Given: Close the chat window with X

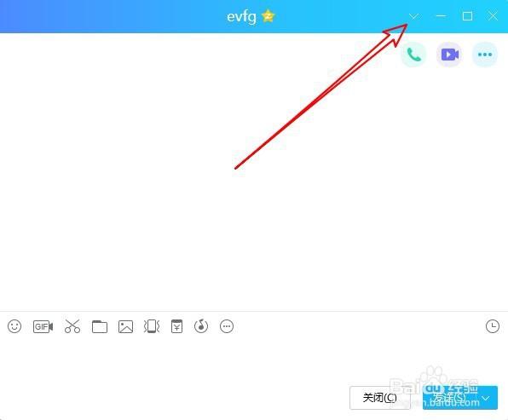Looking at the screenshot, I should coord(494,16).
